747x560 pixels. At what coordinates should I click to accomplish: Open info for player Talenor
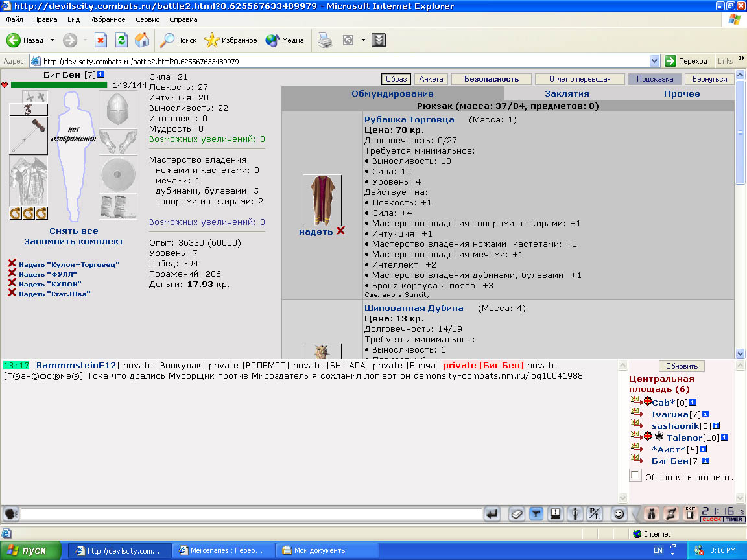[x=724, y=437]
